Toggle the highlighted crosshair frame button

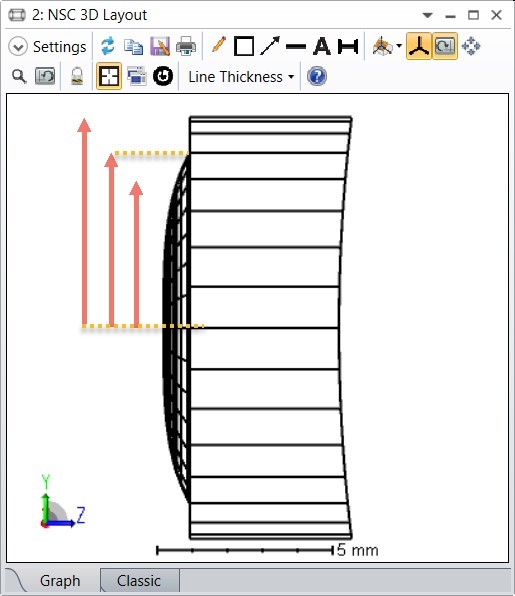(109, 76)
